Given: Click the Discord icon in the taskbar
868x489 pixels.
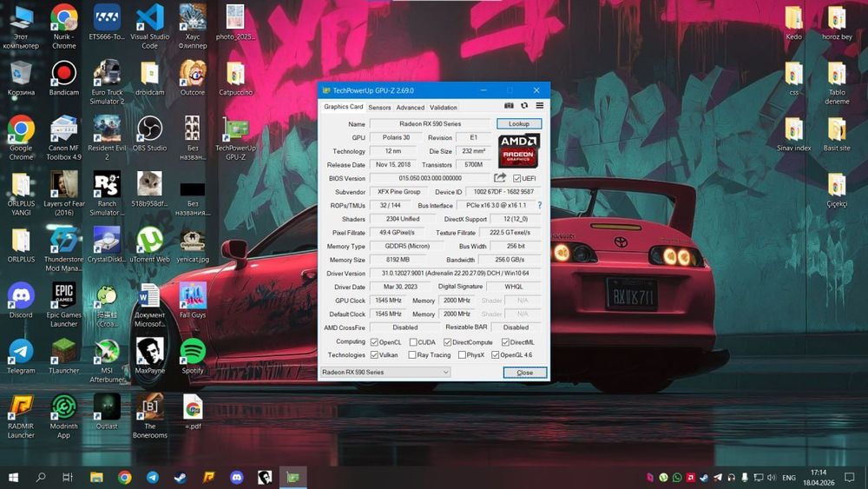Looking at the screenshot, I should coord(236,478).
